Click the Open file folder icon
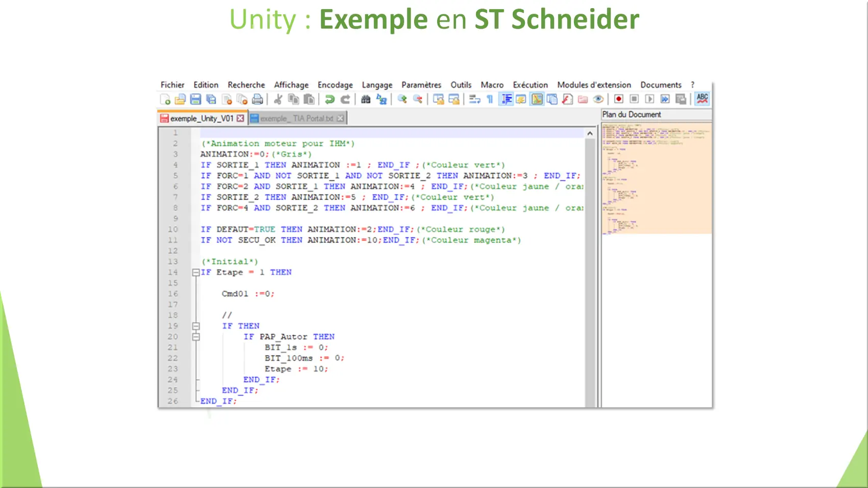This screenshot has width=868, height=488. coord(180,99)
